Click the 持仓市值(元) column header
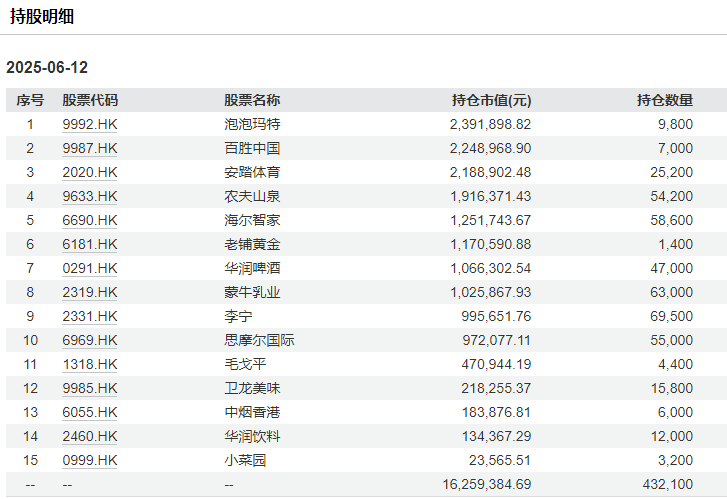Image resolution: width=727 pixels, height=499 pixels. (x=491, y=100)
